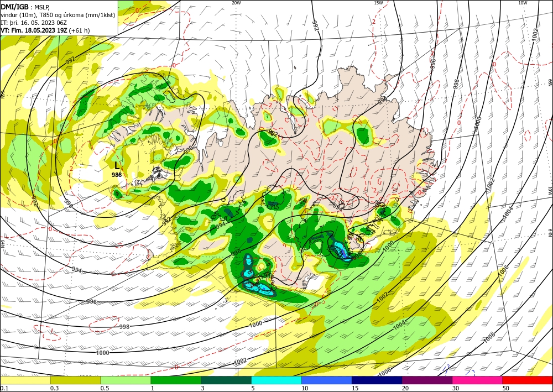Click the purple 20–30 mm legend swatch

point(427,380)
